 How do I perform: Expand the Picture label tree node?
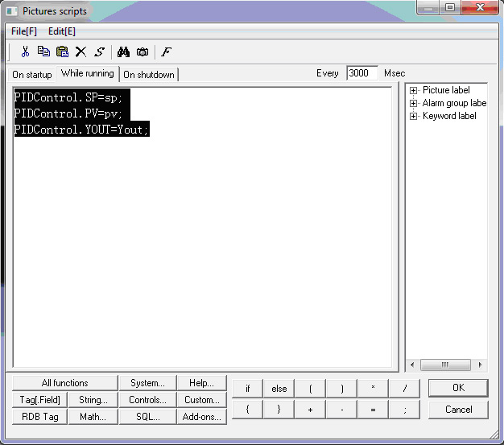413,91
